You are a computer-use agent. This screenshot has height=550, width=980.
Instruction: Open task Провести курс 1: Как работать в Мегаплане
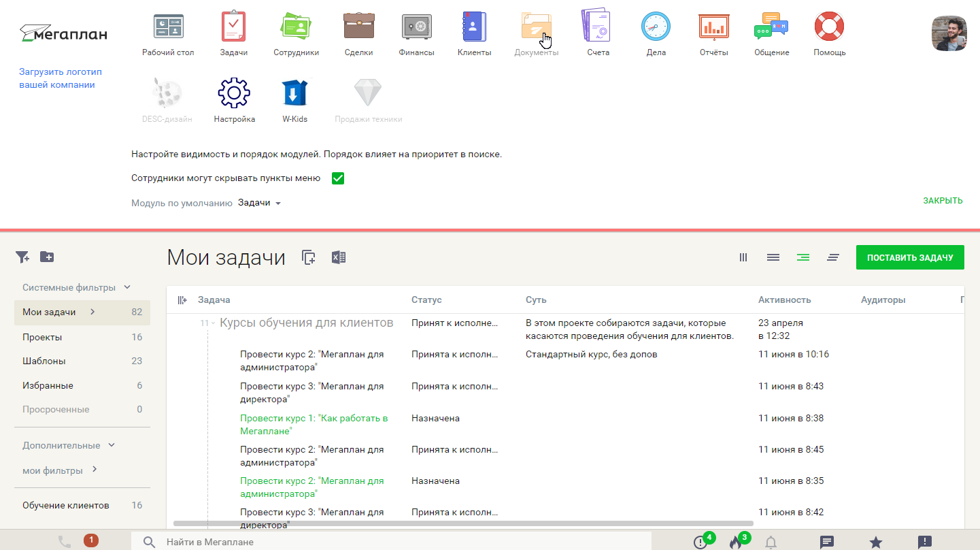(314, 424)
